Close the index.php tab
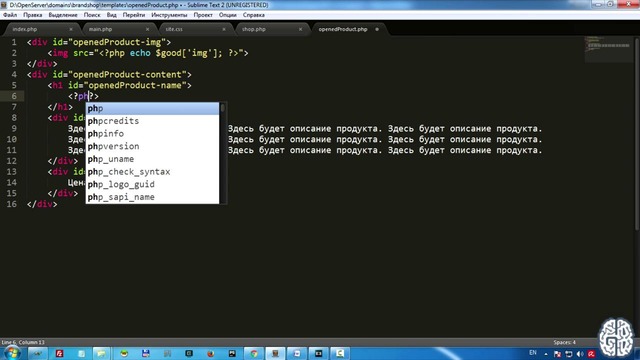This screenshot has width=640, height=360. coord(71,29)
